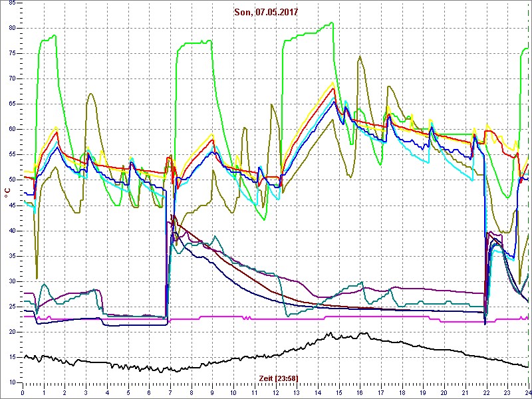Click hour '18' on the time axis
Screen dimensions: 532x399
coord(402,393)
